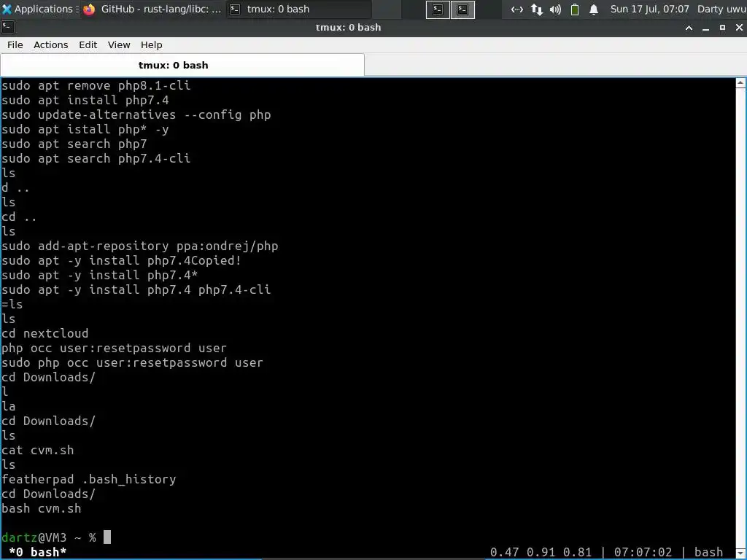Click 'sudo update-alternatives --config php' line
The image size is (747, 560).
[136, 114]
